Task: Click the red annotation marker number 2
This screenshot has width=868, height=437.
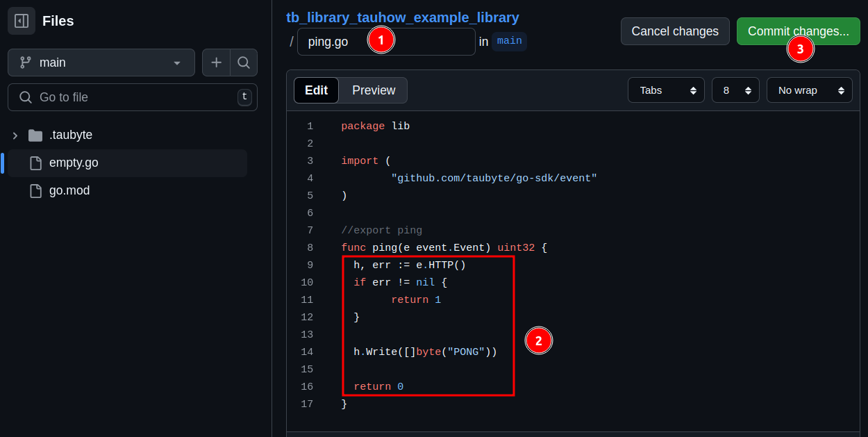Action: pos(538,340)
